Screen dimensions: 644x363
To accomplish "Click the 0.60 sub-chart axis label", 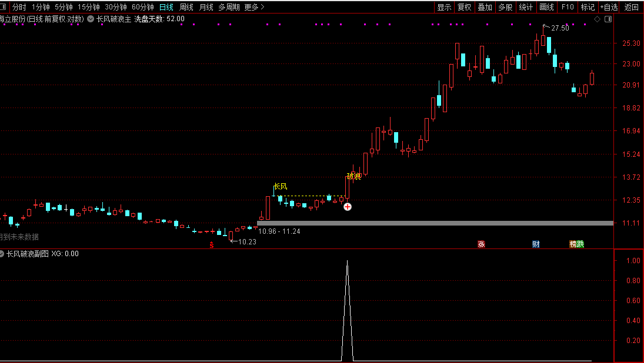I will pyautogui.click(x=633, y=300).
